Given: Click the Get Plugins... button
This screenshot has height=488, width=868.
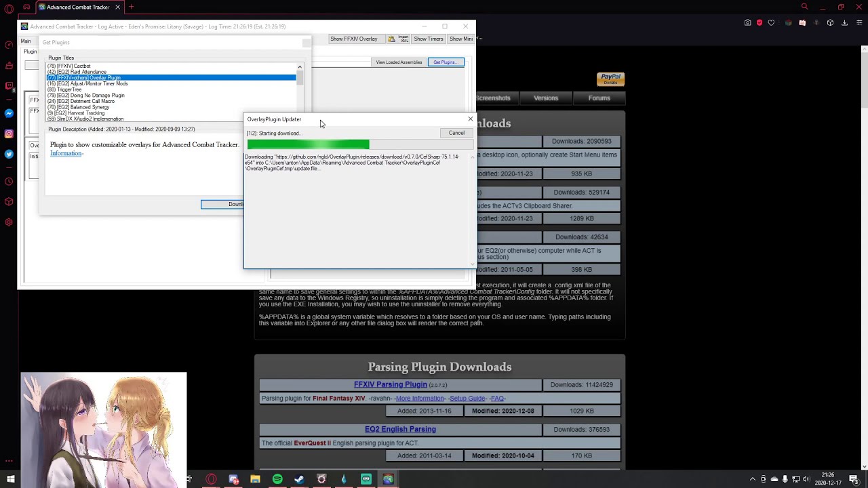Looking at the screenshot, I should (x=446, y=62).
